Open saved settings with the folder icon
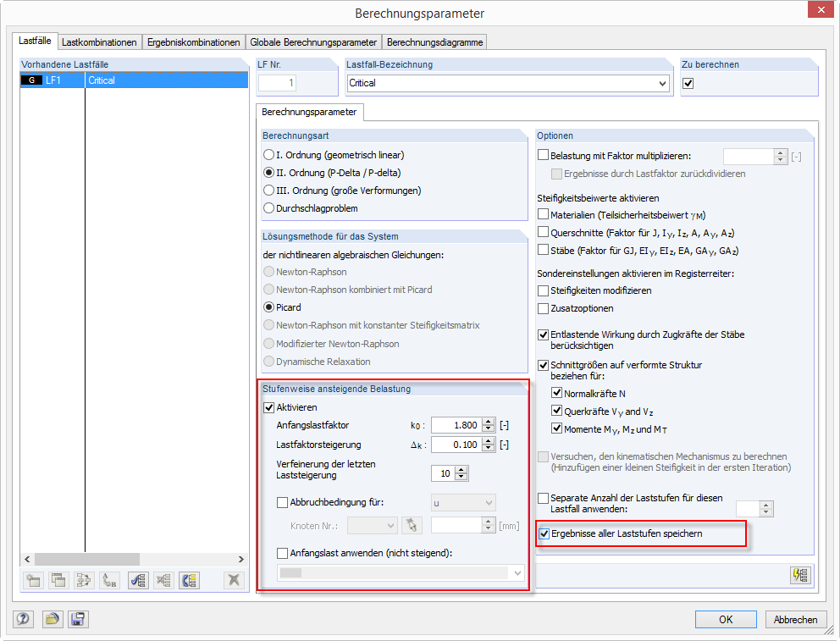 click(x=51, y=619)
